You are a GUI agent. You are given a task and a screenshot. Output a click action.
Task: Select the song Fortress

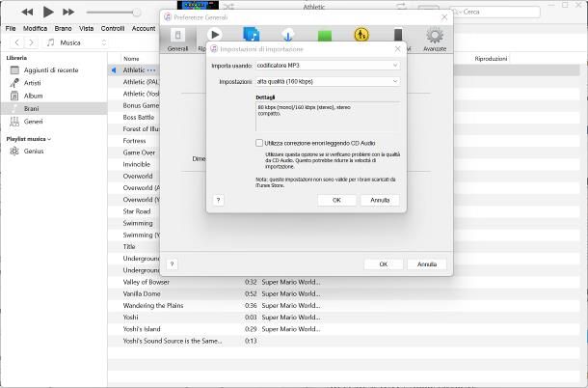pos(134,141)
